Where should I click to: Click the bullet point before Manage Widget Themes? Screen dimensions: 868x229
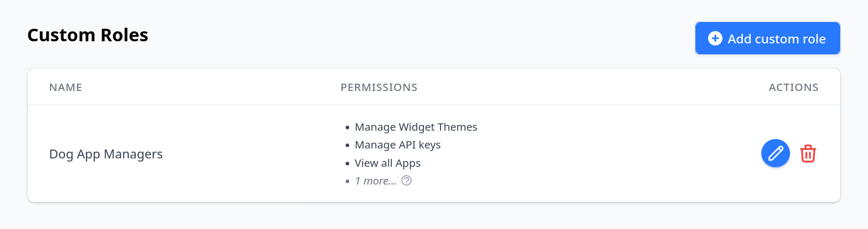pyautogui.click(x=347, y=128)
